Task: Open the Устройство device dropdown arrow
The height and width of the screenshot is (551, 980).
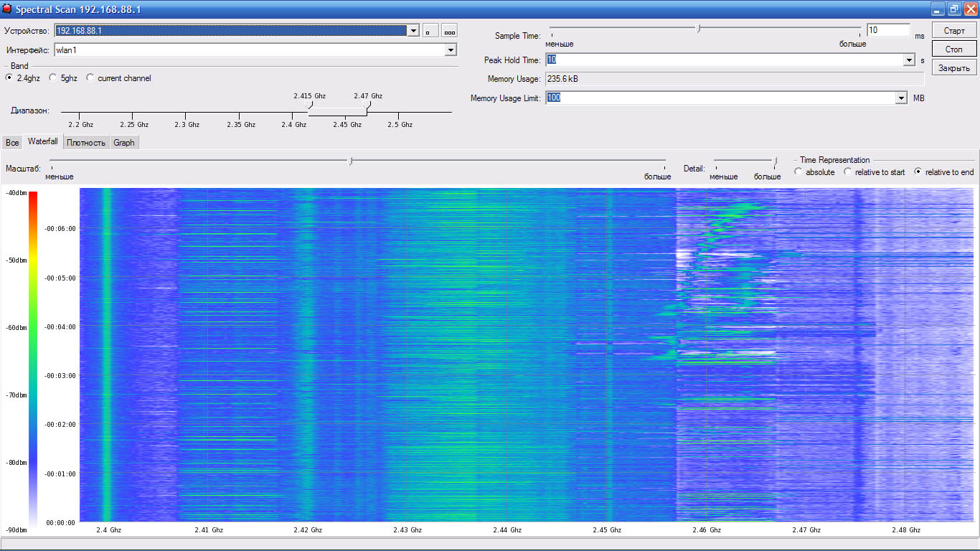Action: [413, 31]
